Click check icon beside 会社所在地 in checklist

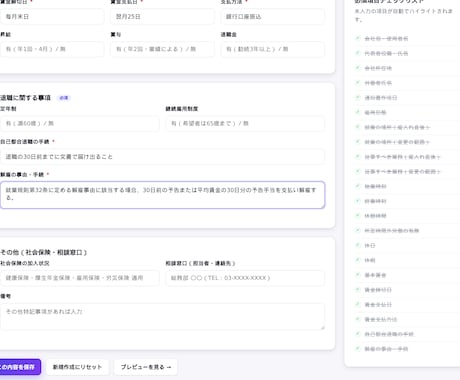[358, 68]
